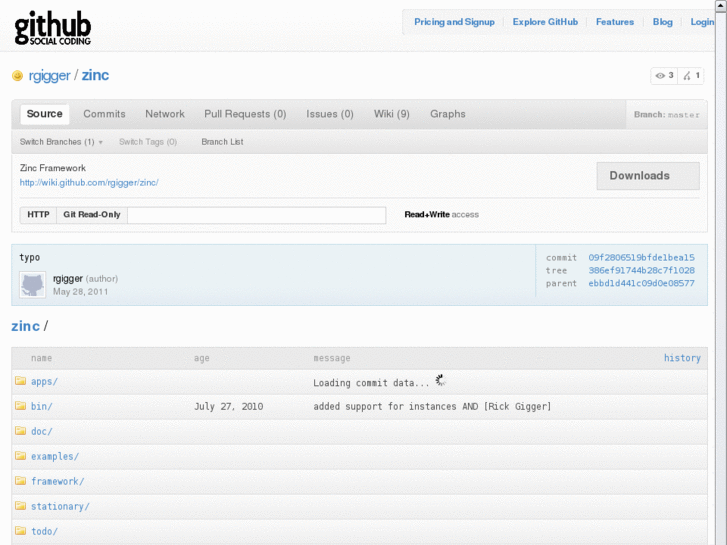Image resolution: width=727 pixels, height=545 pixels.
Task: Click the zinc breadcrumb link
Action: point(26,327)
